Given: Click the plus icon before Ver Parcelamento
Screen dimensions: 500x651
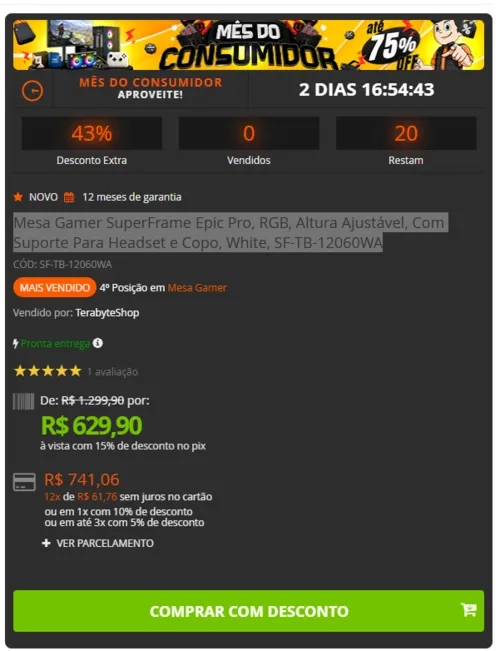Looking at the screenshot, I should click(47, 543).
